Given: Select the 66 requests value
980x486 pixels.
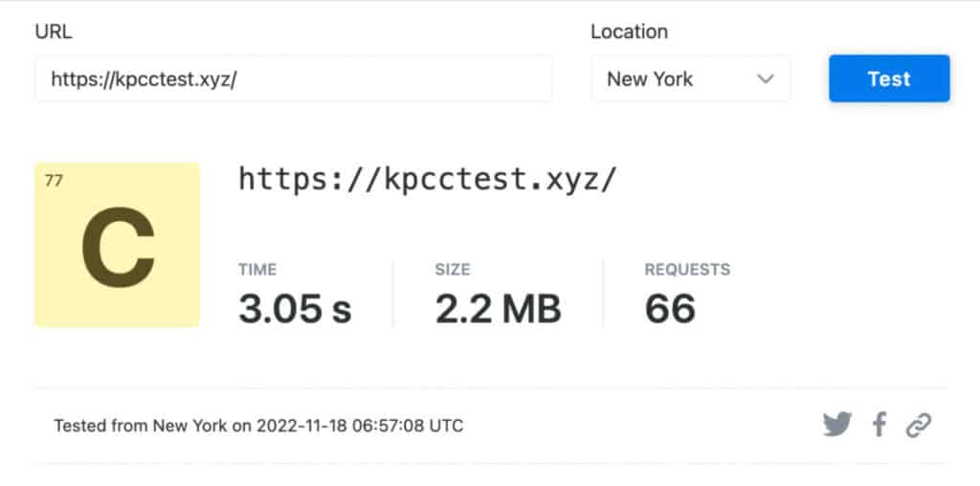Looking at the screenshot, I should coord(670,309).
